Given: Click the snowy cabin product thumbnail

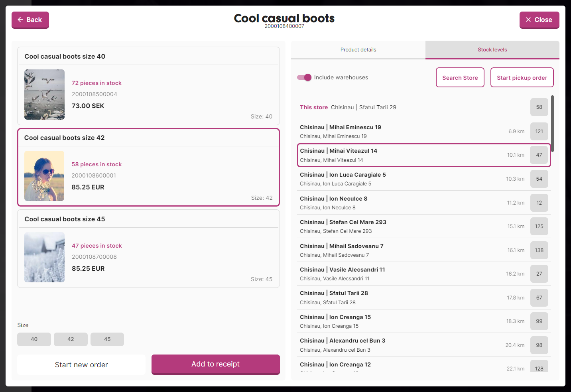Looking at the screenshot, I should coord(44,257).
